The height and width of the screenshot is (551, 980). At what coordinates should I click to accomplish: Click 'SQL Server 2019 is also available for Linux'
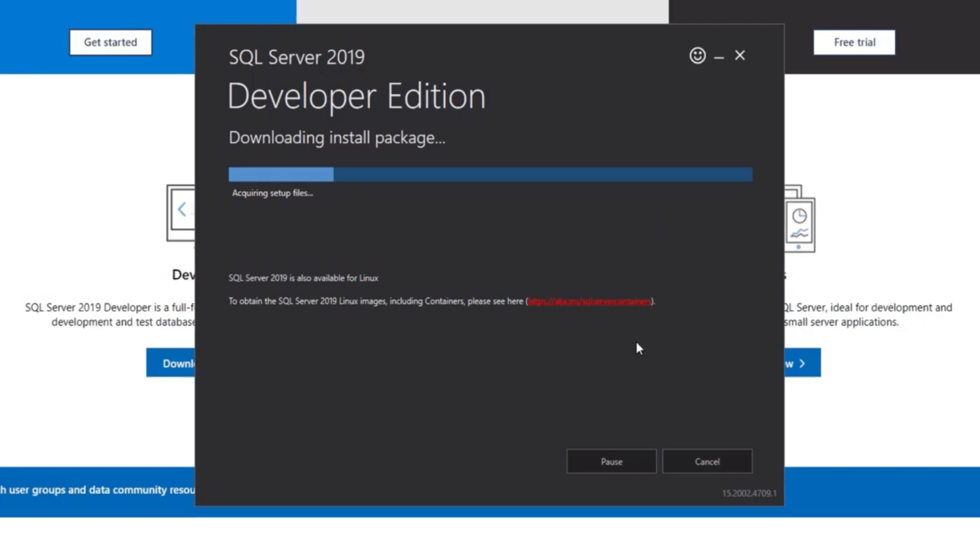303,278
